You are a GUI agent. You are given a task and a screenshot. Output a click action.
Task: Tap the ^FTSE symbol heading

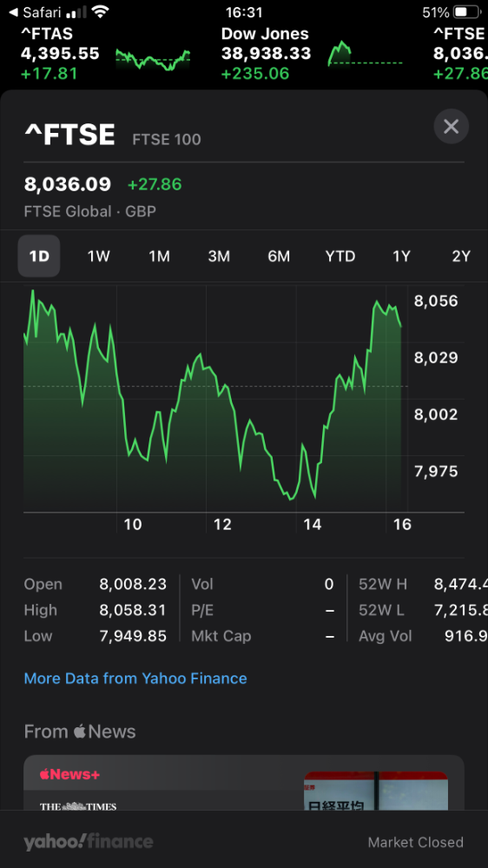[x=69, y=135]
